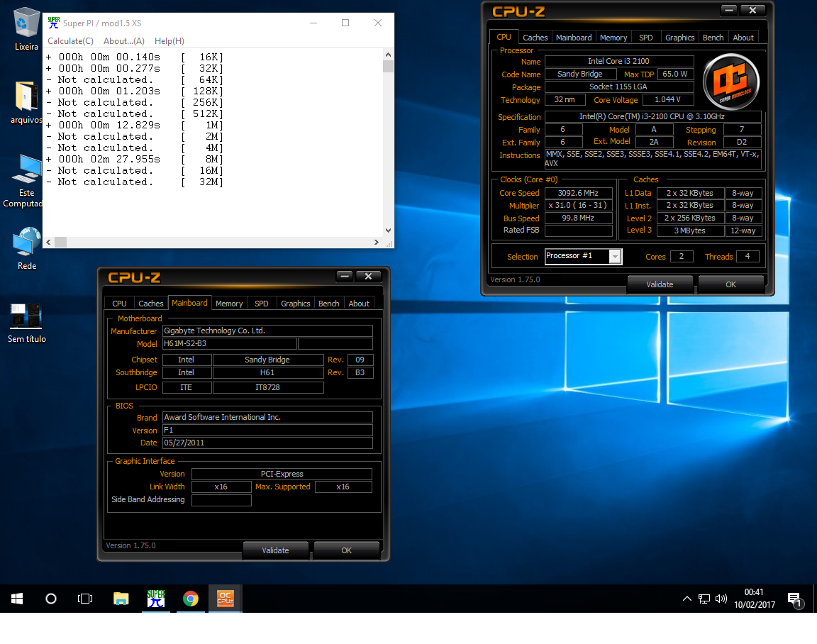Minimize the lower CPU-Z window

coord(345,276)
